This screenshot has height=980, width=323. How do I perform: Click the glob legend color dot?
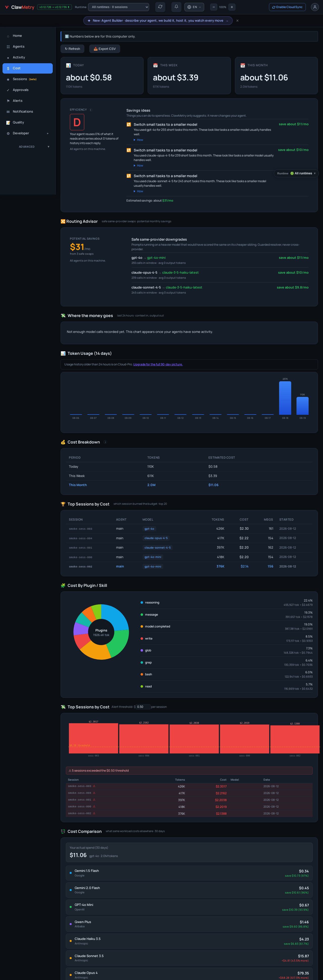(142, 651)
